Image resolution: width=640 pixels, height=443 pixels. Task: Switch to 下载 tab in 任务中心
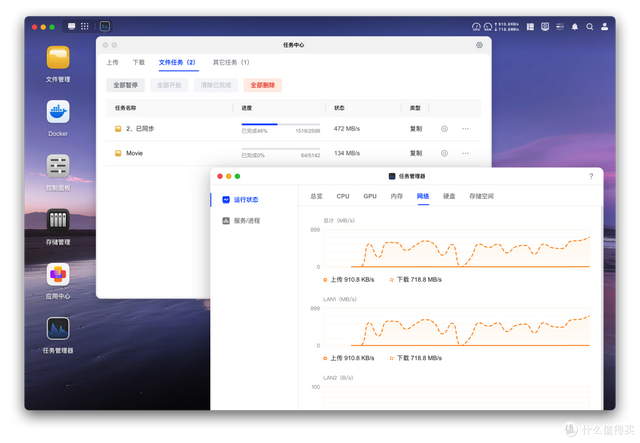[x=139, y=62]
